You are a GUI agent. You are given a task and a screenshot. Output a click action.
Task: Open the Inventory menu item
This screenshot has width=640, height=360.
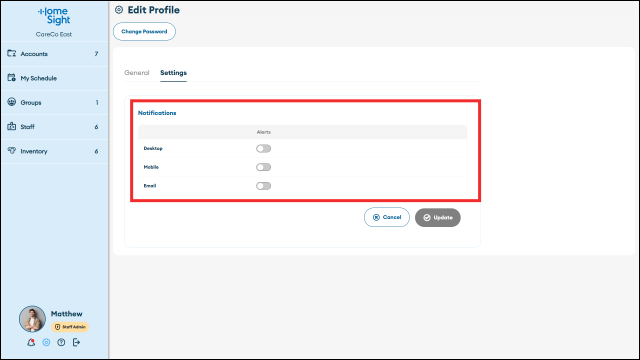[x=54, y=151]
